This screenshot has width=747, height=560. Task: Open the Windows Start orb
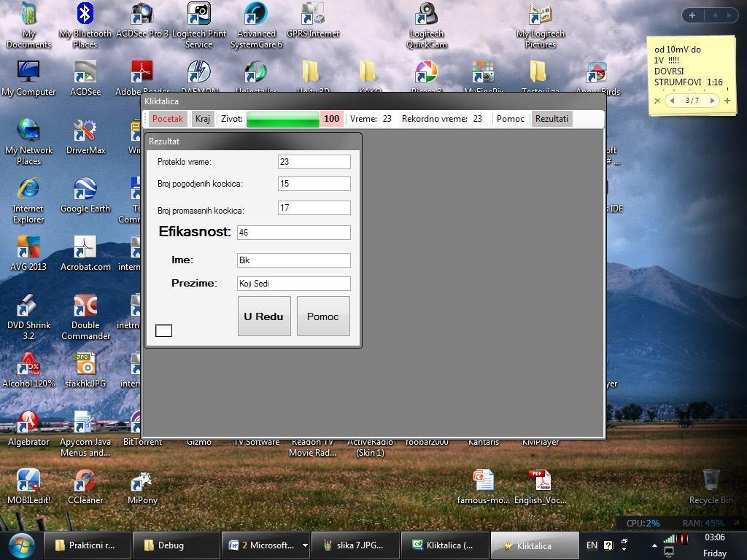21,545
